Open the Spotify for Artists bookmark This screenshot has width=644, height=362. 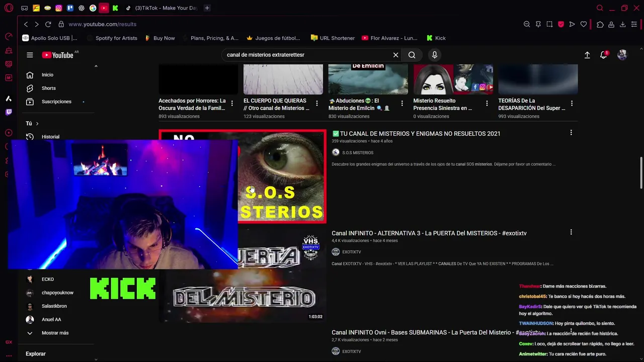[x=112, y=38]
